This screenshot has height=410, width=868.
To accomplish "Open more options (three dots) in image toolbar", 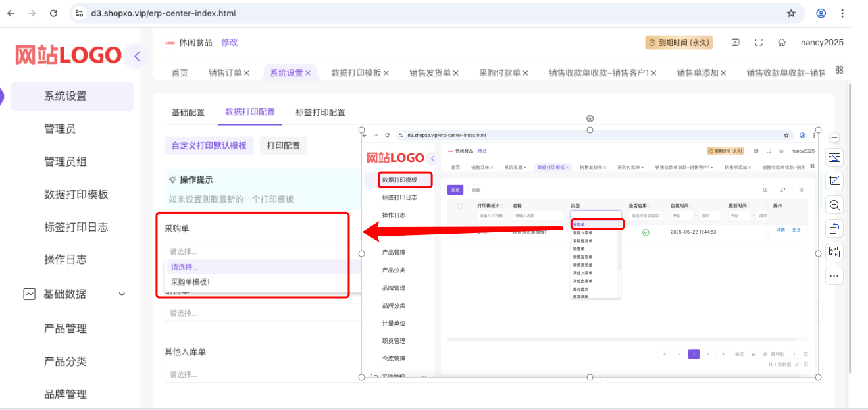I will point(834,276).
